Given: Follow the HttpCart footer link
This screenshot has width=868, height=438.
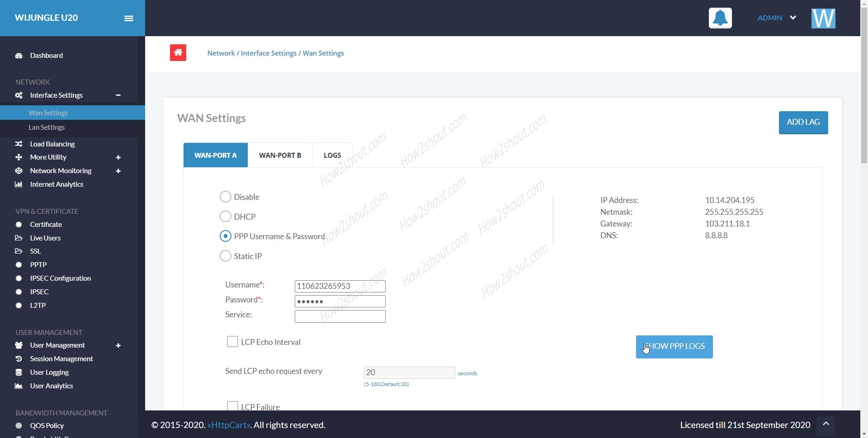Looking at the screenshot, I should (229, 425).
